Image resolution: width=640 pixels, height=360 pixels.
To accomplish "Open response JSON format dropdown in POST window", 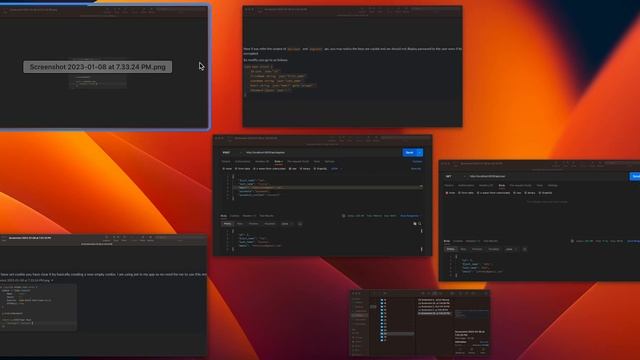I will pos(286,224).
